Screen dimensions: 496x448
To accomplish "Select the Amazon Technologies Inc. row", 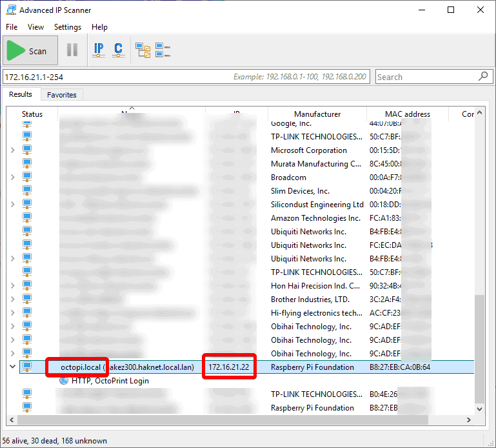I will coord(247,218).
